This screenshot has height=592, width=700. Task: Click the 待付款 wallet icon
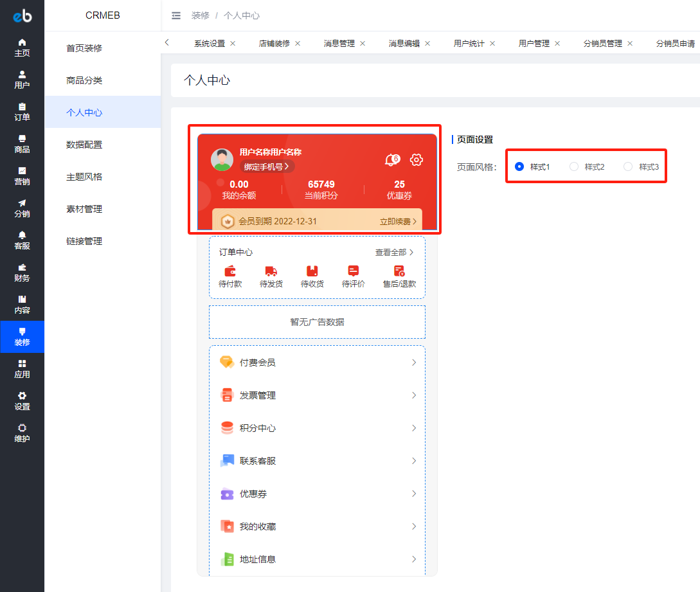point(230,271)
